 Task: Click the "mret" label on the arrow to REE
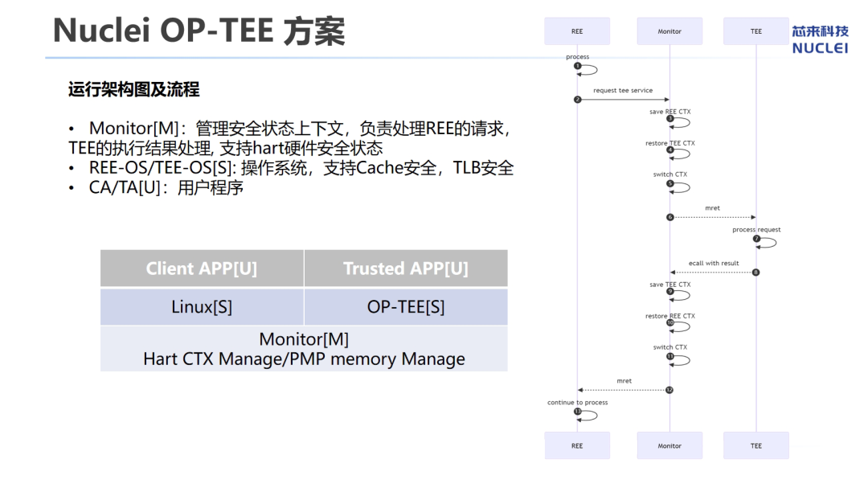(x=624, y=380)
